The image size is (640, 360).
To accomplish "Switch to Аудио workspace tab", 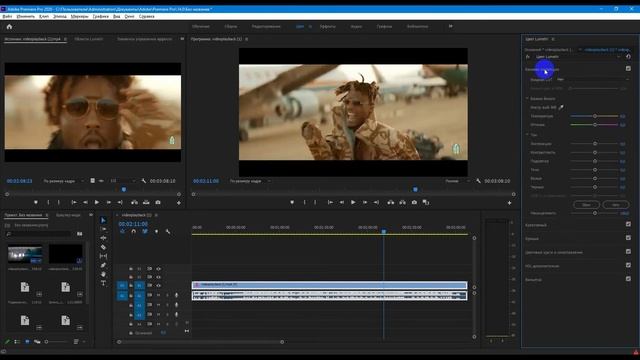I will click(356, 27).
